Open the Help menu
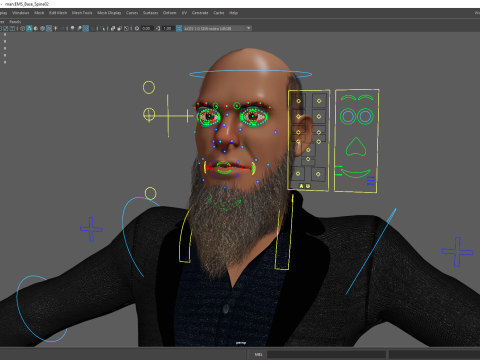 pos(233,13)
